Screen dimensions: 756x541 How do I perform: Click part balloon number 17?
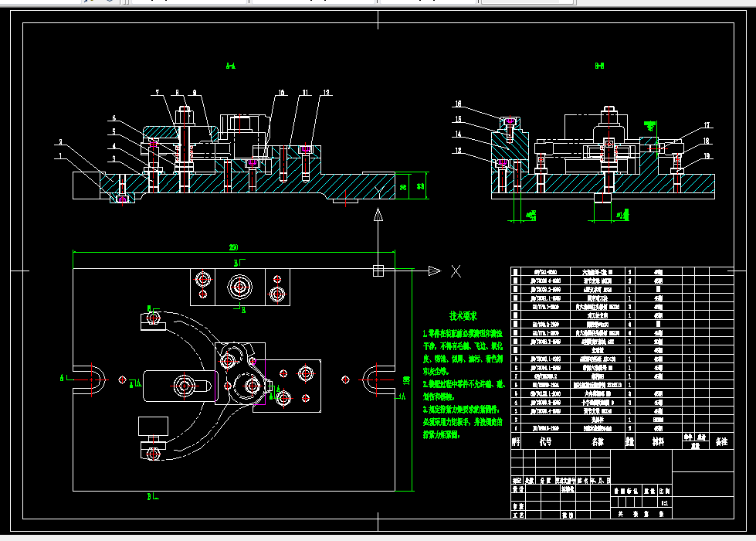(707, 125)
